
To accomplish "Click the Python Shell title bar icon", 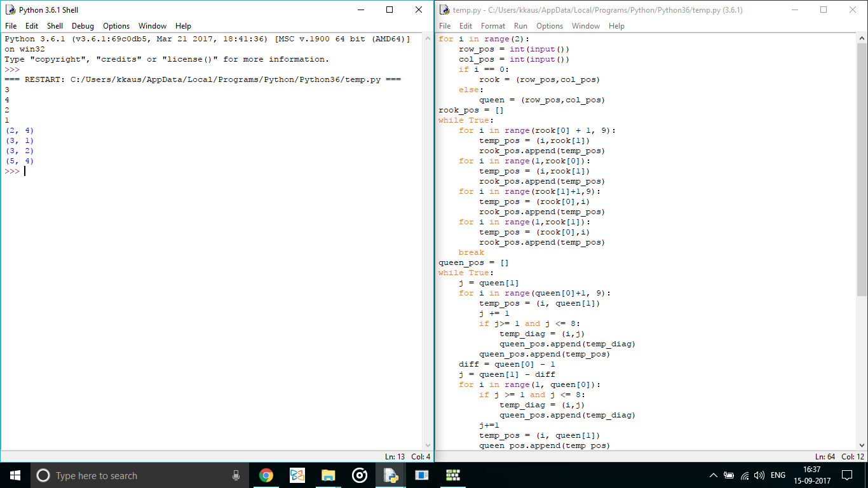I will point(10,10).
